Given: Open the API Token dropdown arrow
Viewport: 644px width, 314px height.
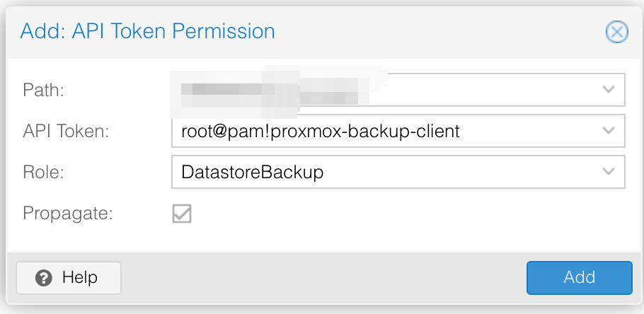Looking at the screenshot, I should [608, 131].
